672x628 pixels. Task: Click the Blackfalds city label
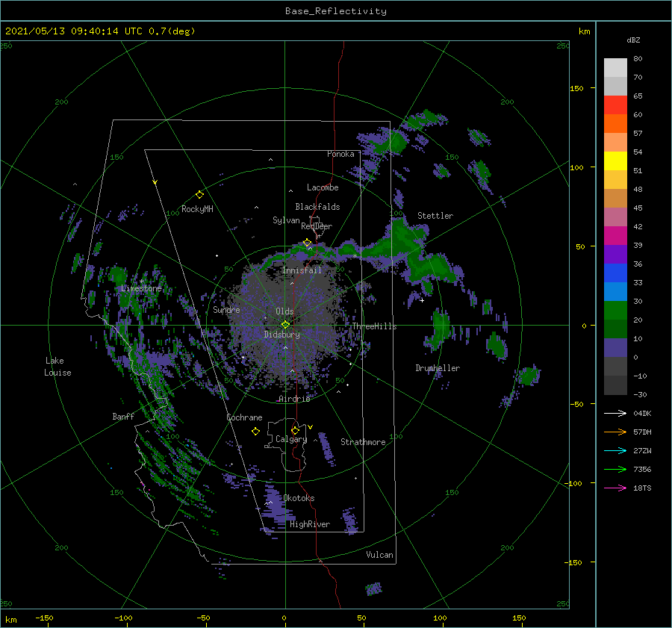[x=317, y=207]
